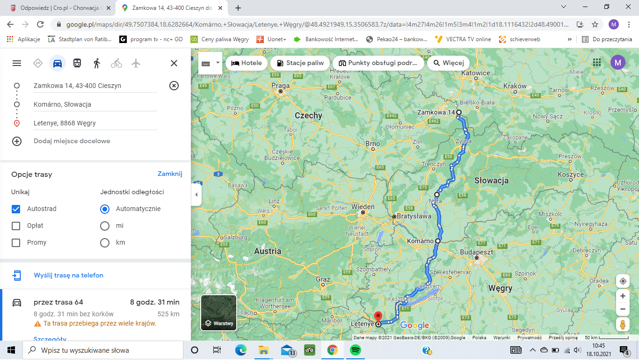
Task: Remove the Zamkowa 14 starting point
Action: [174, 86]
